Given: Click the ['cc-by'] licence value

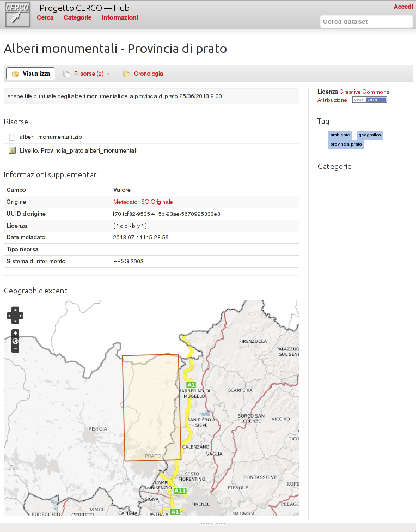Looking at the screenshot, I should click(x=130, y=226).
